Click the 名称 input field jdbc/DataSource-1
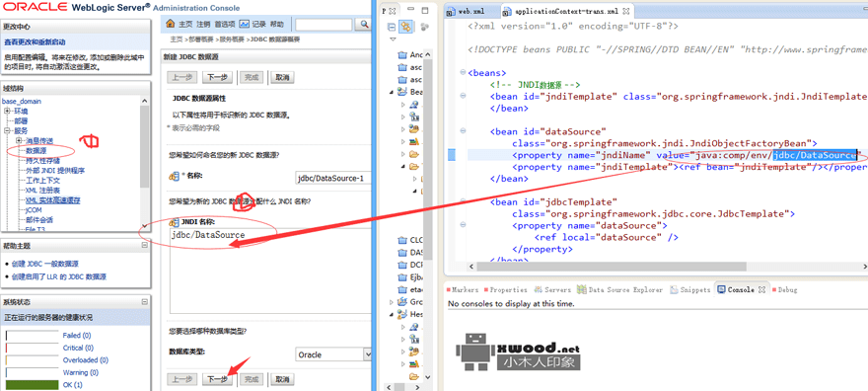This screenshot has height=391, width=868. pos(333,178)
